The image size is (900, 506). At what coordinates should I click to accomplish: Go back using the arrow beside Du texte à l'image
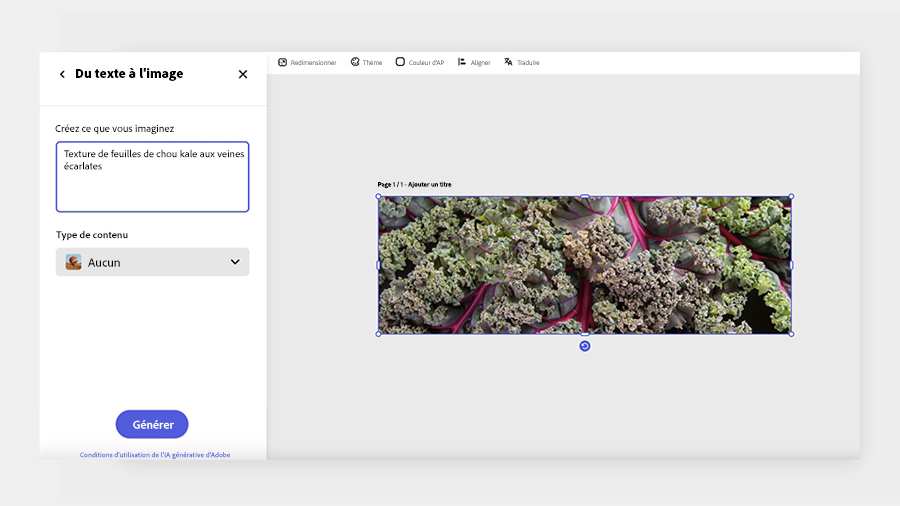coord(62,74)
